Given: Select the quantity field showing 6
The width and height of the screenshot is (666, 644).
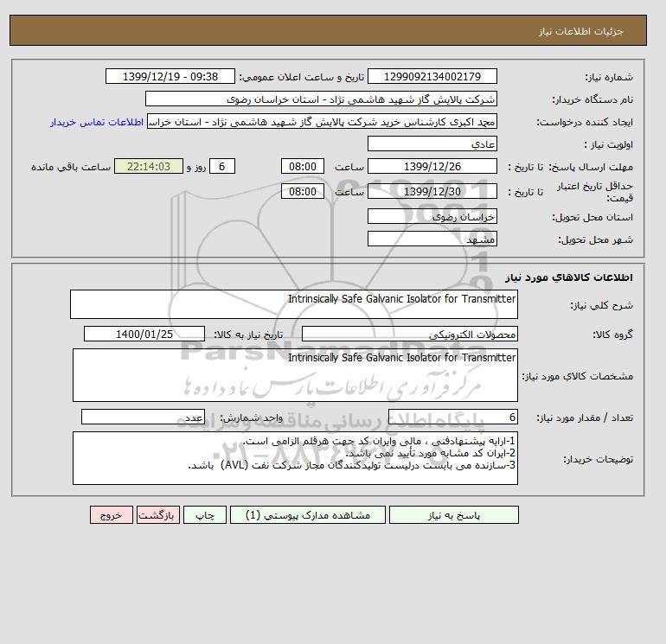Looking at the screenshot, I should pyautogui.click(x=452, y=417).
